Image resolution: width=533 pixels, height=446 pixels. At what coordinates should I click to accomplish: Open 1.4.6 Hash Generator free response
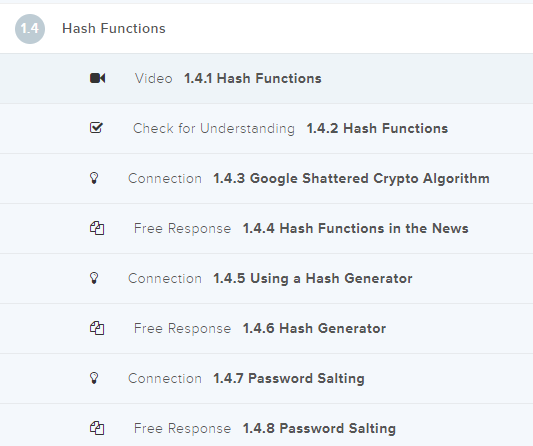click(x=314, y=328)
